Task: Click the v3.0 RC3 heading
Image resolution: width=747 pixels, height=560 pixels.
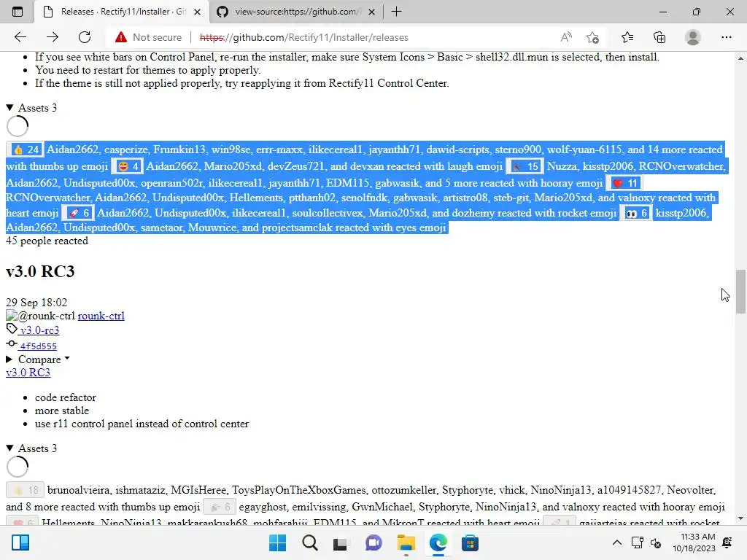Action: pos(41,271)
